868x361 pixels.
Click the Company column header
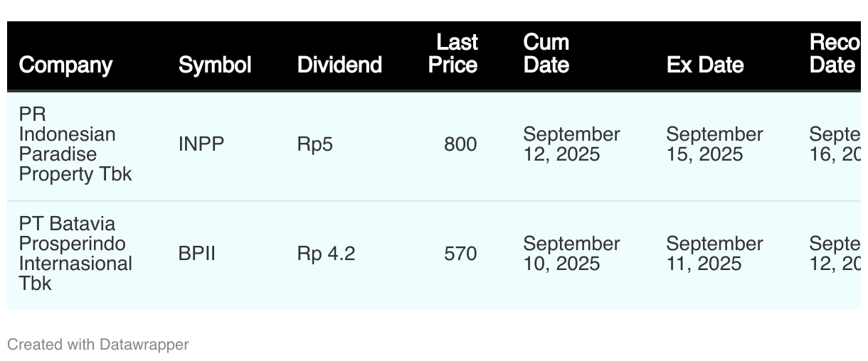click(65, 65)
